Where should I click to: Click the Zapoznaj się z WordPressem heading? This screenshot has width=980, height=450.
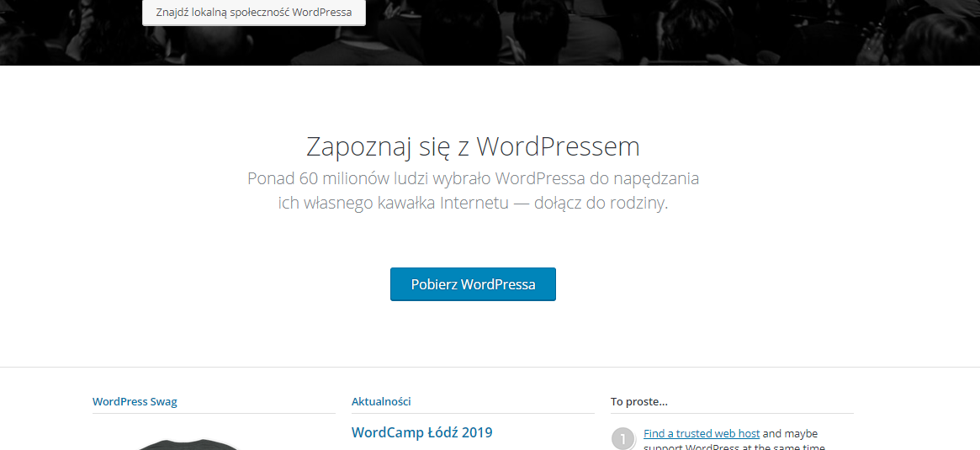tap(473, 146)
